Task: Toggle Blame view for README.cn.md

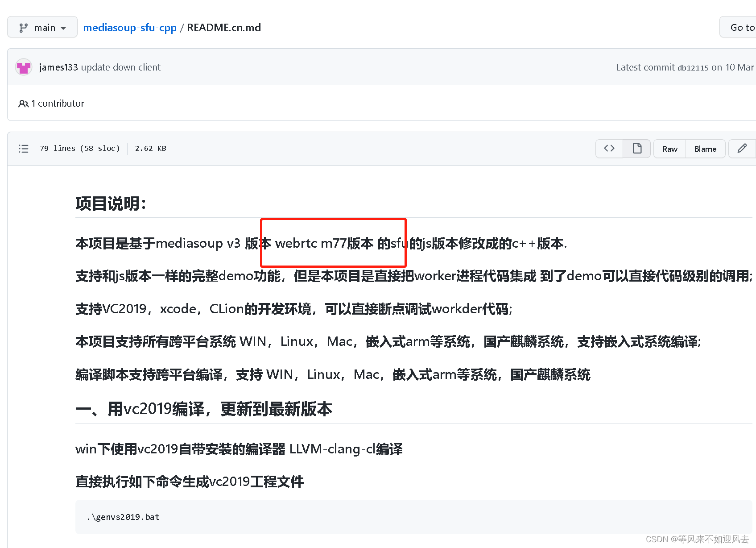Action: click(x=705, y=148)
